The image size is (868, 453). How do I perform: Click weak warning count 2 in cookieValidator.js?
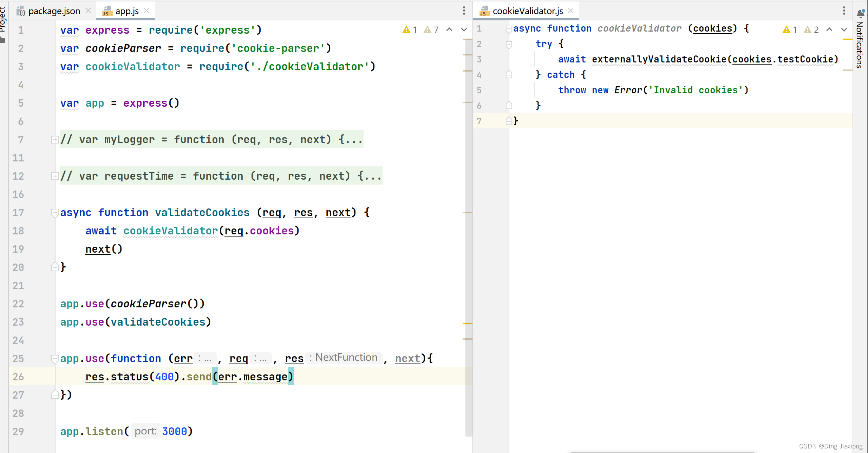811,29
